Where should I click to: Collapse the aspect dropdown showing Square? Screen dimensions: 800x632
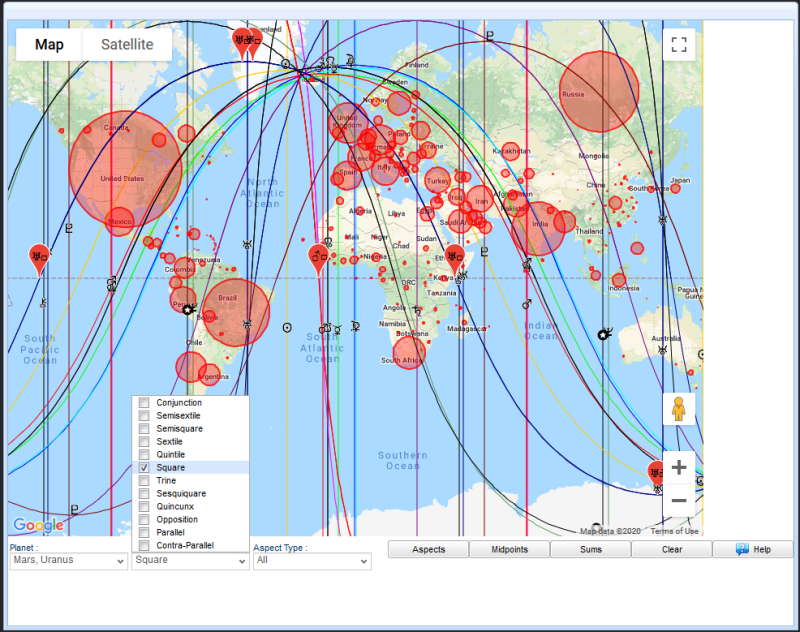[190, 561]
